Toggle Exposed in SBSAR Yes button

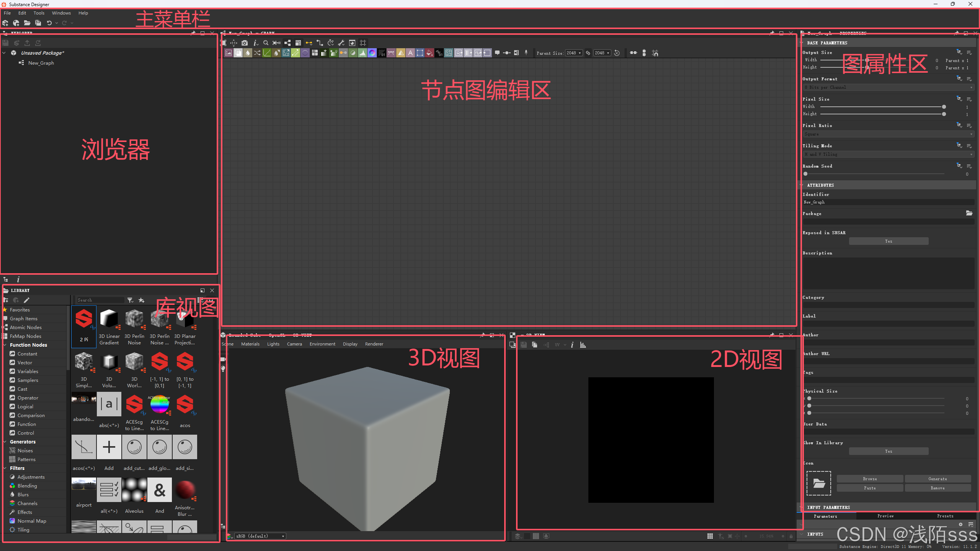(889, 241)
